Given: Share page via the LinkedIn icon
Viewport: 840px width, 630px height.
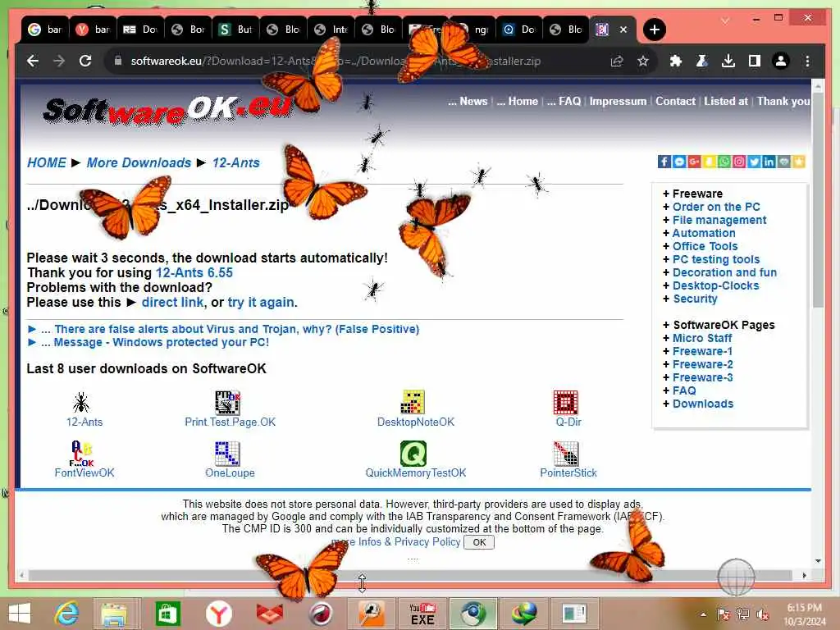Looking at the screenshot, I should click(x=769, y=162).
